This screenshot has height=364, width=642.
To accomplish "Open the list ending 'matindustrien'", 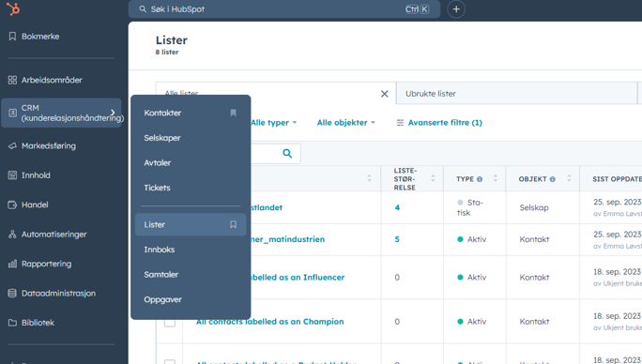I will click(x=288, y=239).
